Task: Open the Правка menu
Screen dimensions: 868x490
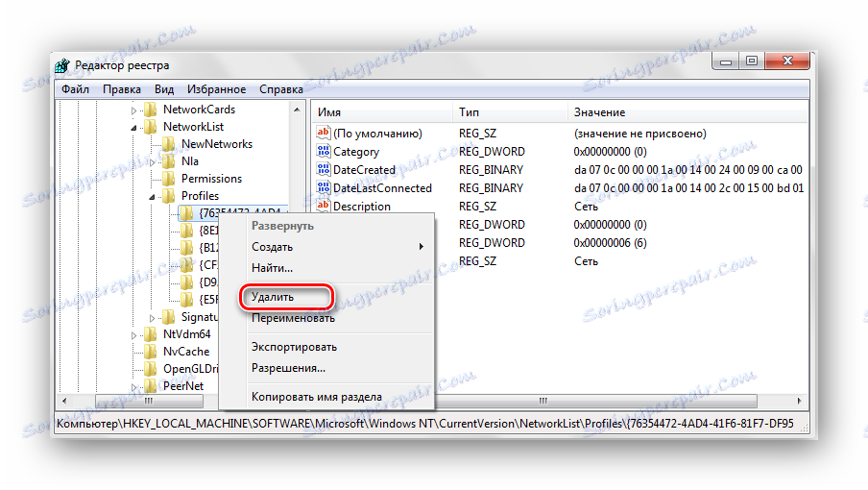Action: coord(122,89)
